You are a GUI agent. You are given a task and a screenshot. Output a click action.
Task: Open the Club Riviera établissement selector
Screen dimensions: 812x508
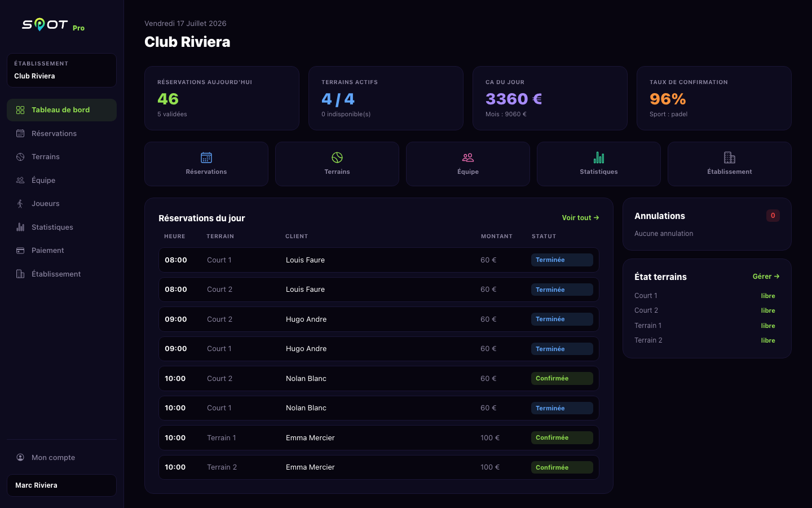61,71
